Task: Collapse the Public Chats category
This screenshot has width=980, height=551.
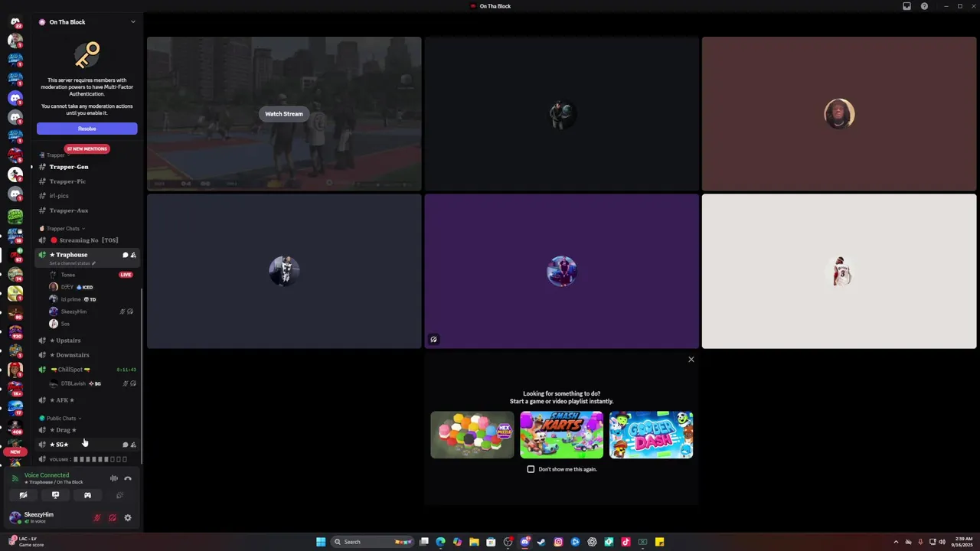Action: pyautogui.click(x=61, y=418)
